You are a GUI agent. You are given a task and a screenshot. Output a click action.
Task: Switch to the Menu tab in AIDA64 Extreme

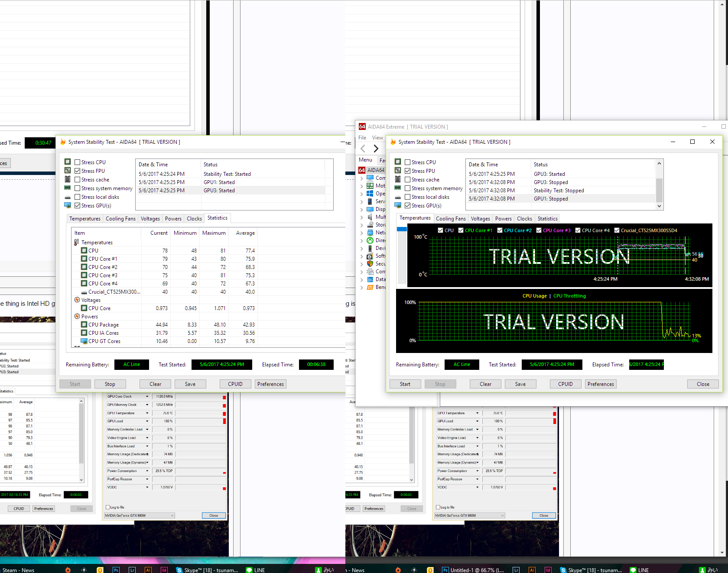pyautogui.click(x=365, y=160)
